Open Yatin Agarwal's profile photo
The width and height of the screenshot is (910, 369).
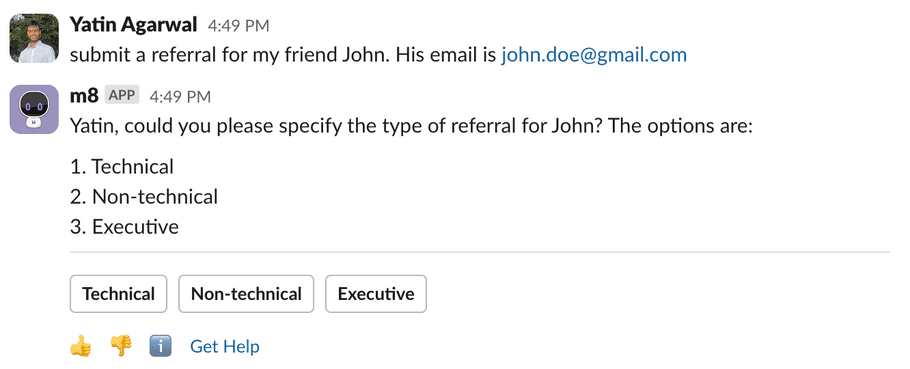point(34,38)
